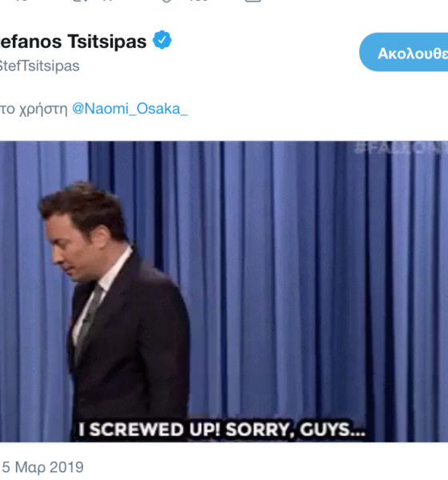Click the 'I SCREWED UP! SORRY, GUYS...' caption
Viewport: 448px width, 480px height.
[222, 429]
